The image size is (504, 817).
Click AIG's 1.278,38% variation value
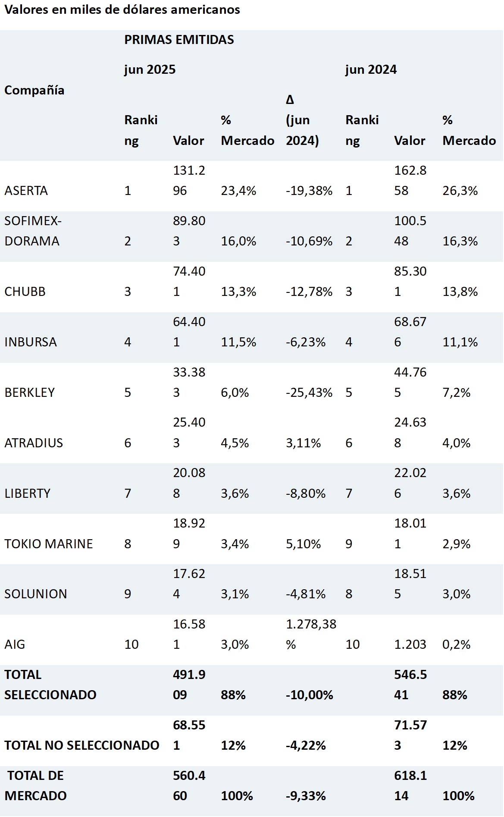(311, 634)
